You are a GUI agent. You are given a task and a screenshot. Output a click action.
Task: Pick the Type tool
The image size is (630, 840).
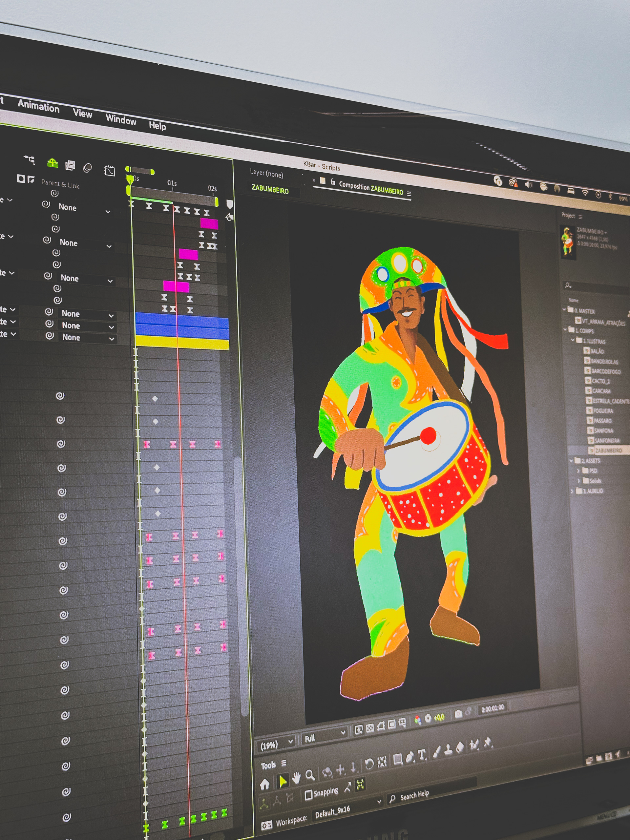[422, 755]
